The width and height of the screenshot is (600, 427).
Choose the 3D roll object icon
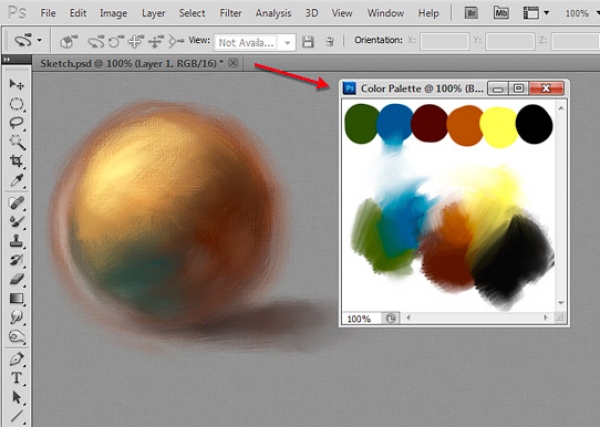click(116, 41)
